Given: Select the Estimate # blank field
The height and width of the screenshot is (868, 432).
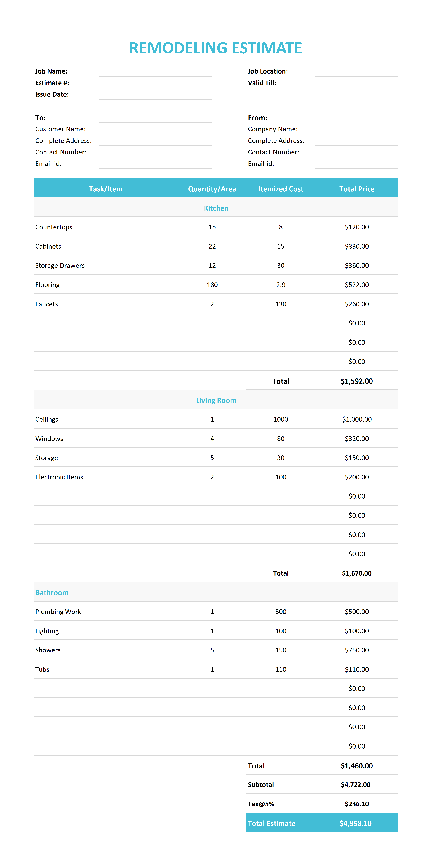Looking at the screenshot, I should [155, 83].
